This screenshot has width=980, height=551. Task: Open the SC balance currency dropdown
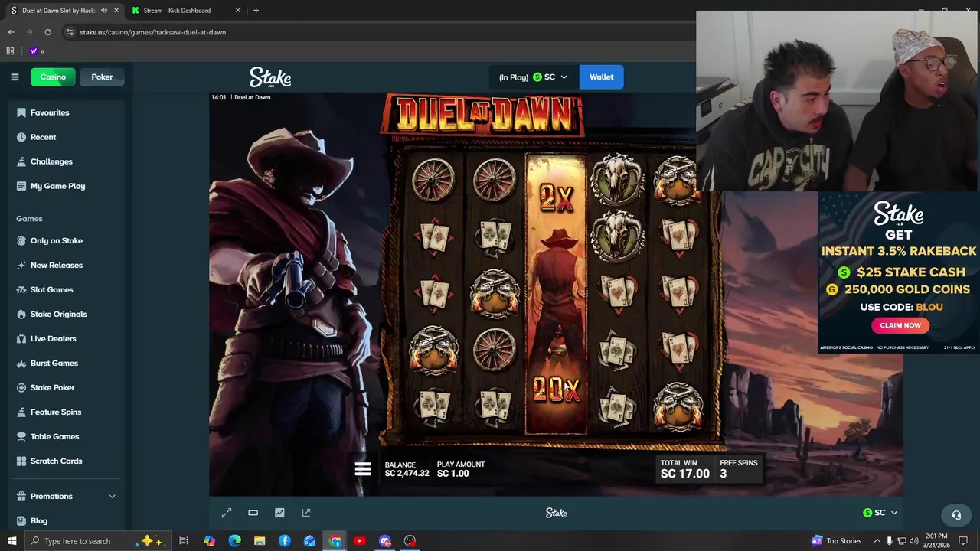[x=533, y=77]
